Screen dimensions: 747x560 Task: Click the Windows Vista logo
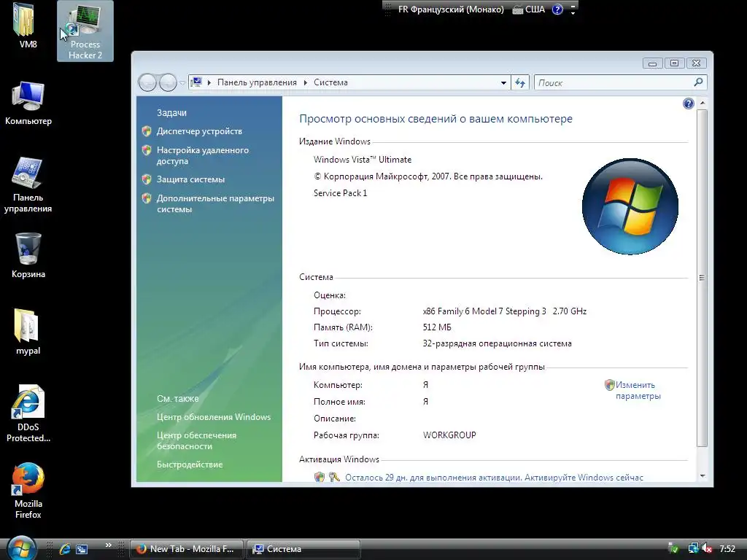[x=630, y=206]
